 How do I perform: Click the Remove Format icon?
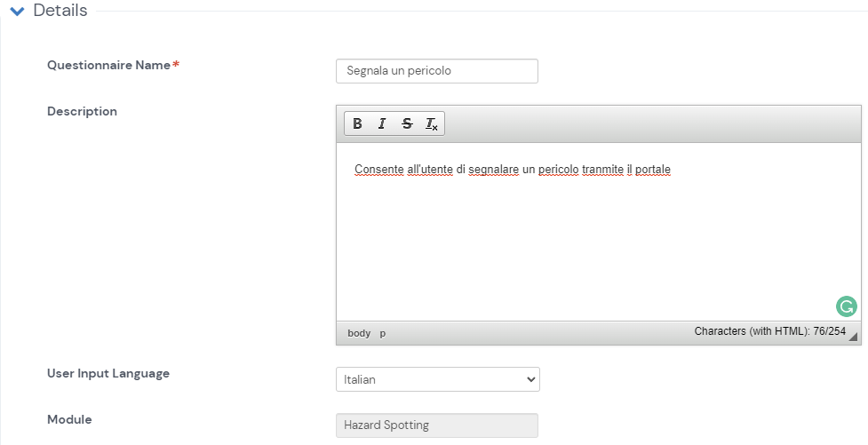click(x=432, y=123)
